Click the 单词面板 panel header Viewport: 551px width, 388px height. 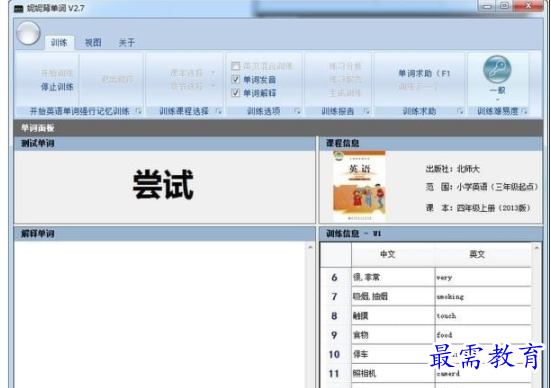[278, 128]
